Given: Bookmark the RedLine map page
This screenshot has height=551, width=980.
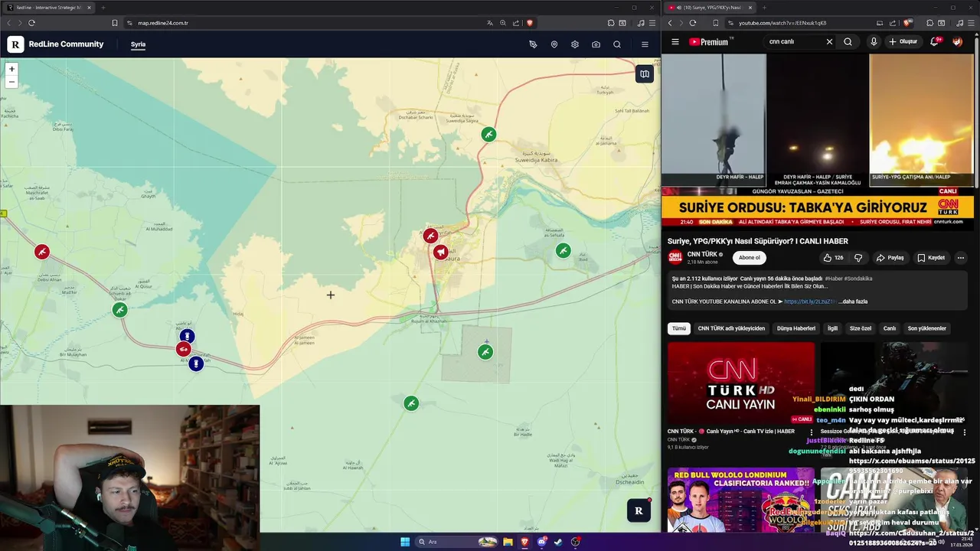Looking at the screenshot, I should (115, 23).
